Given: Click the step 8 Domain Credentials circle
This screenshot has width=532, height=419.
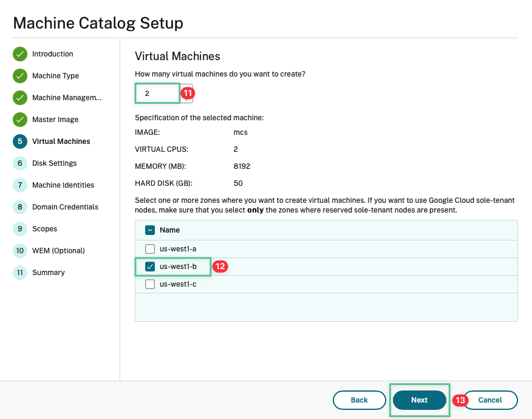Looking at the screenshot, I should tap(20, 207).
